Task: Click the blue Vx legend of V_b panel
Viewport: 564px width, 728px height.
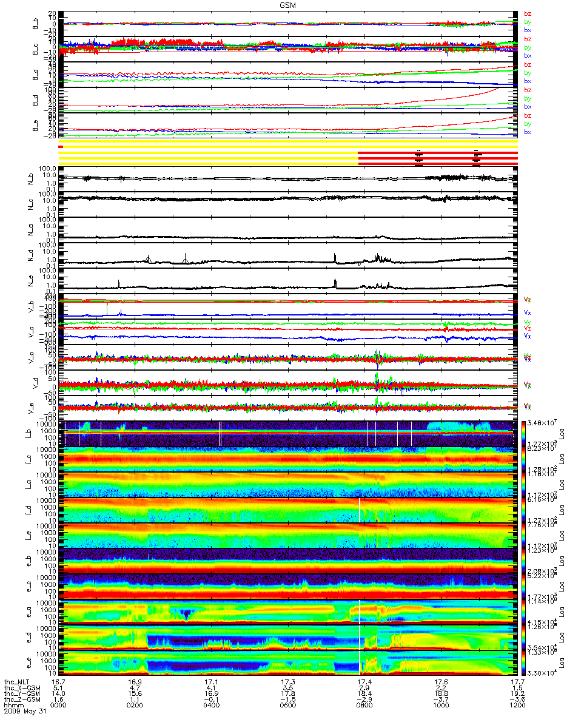Action: click(528, 313)
